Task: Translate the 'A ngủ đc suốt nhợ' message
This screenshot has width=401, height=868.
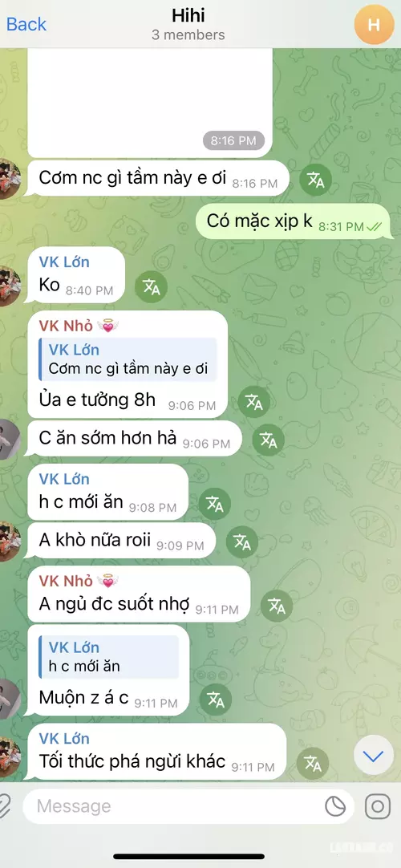Action: [x=277, y=606]
